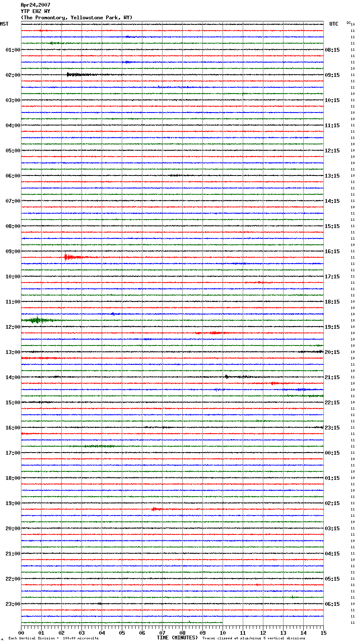Image resolution: width=357 pixels, height=644 pixels.
Task: Click the 23:00 MST time label
Action: (x=13, y=604)
